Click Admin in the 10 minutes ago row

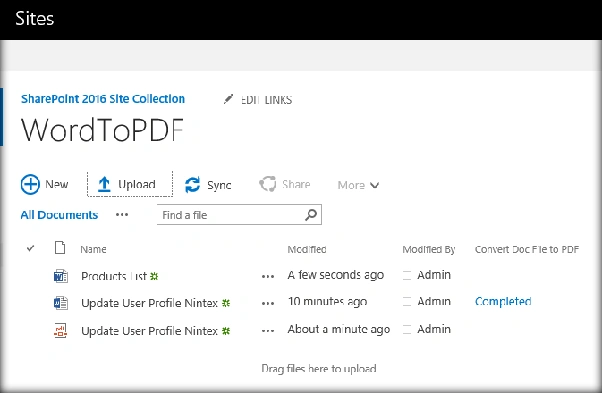434,301
